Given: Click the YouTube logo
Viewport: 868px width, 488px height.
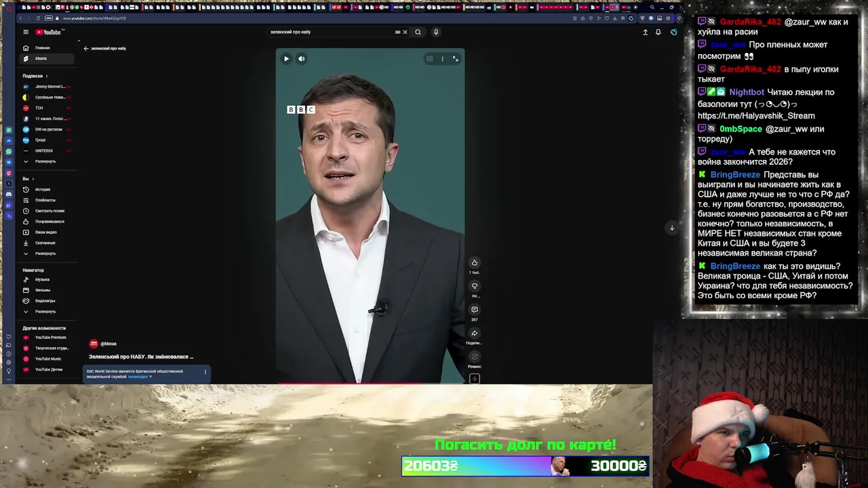Looking at the screenshot, I should [x=48, y=32].
